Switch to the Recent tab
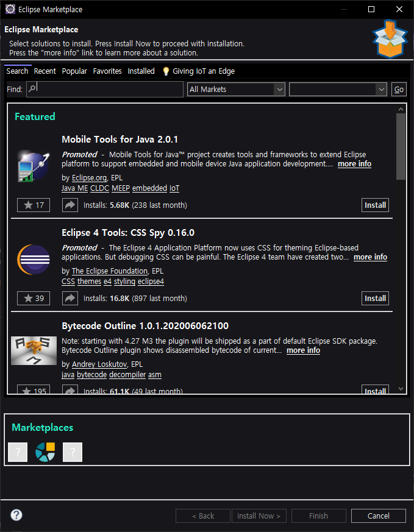 click(45, 71)
